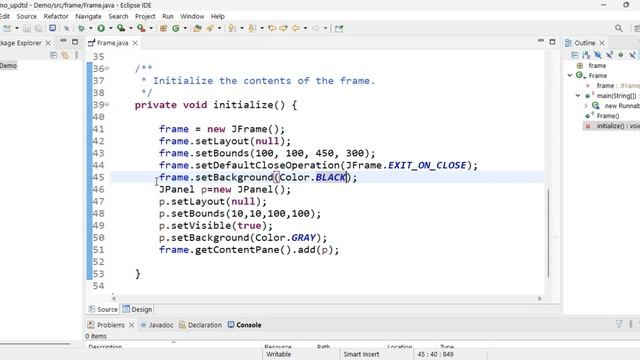Open the Window menu
Viewport: 640px width, 360px height.
(x=192, y=16)
